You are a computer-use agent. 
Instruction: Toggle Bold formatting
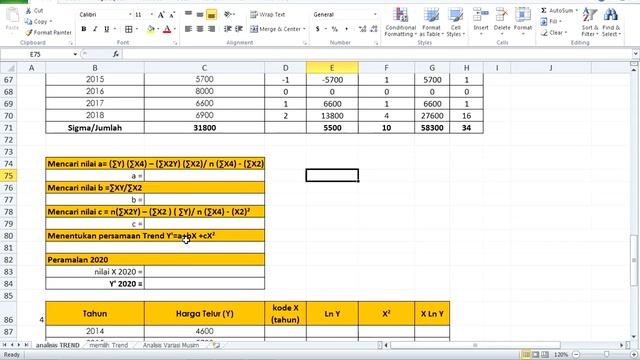click(84, 29)
